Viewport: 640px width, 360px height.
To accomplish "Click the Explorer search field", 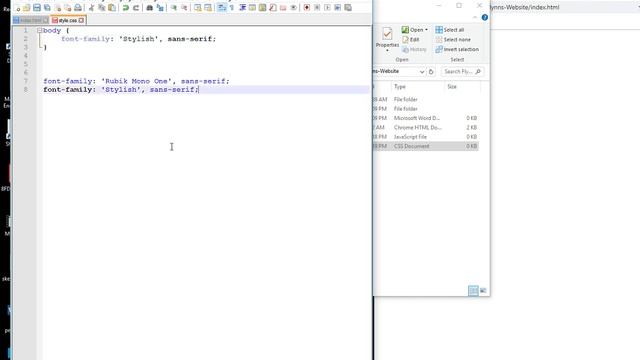I will click(x=462, y=71).
